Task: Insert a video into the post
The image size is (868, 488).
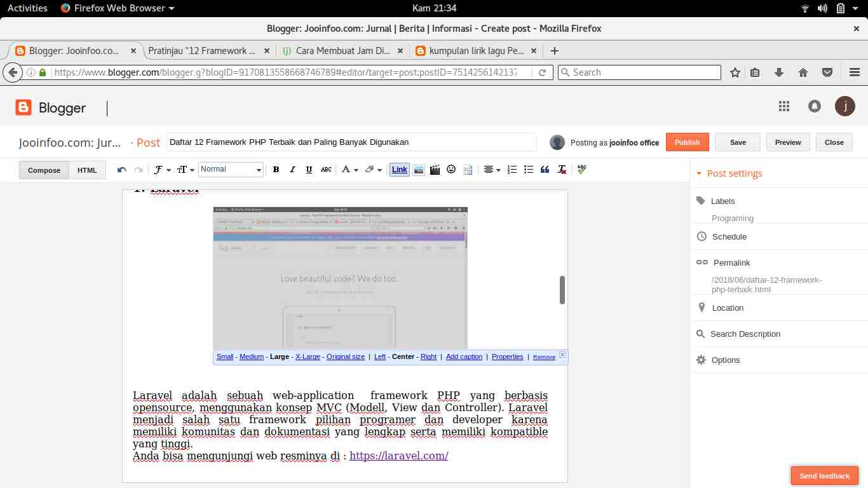Action: point(435,170)
